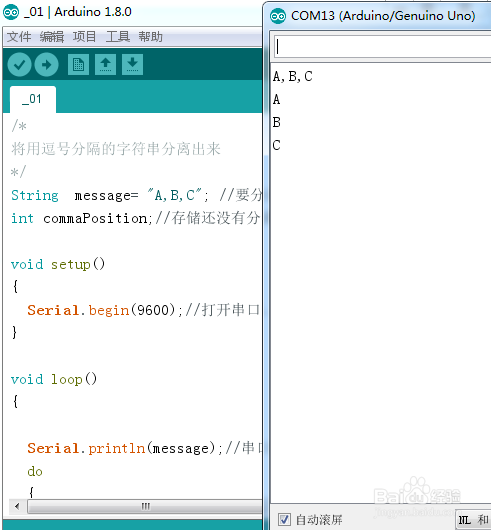
Task: Save the sketch with down-arrow icon
Action: point(132,64)
